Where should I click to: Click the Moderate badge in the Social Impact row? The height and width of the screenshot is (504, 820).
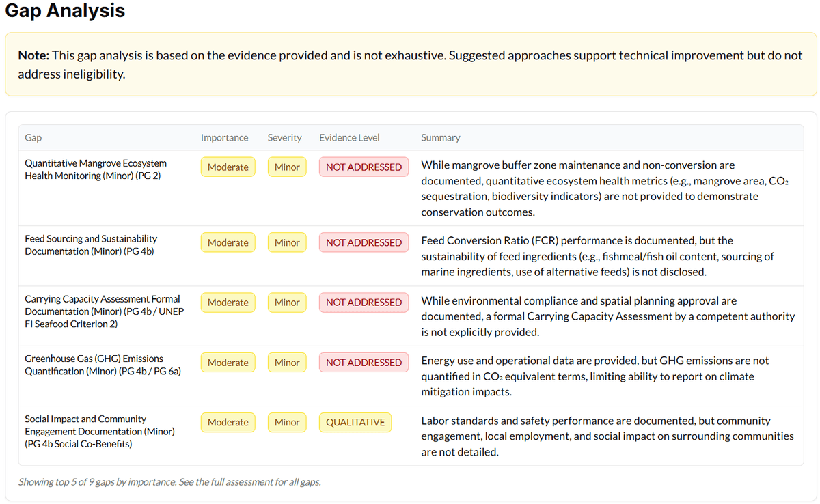coord(228,423)
